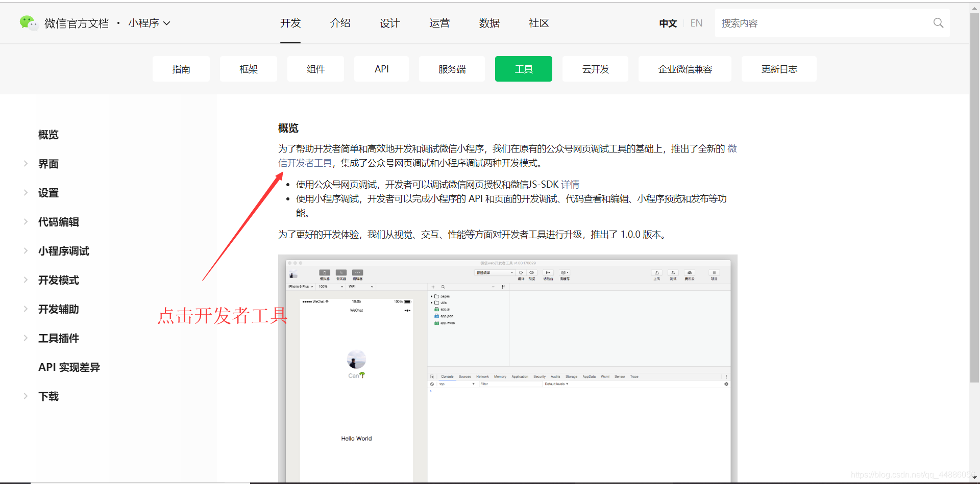The width and height of the screenshot is (980, 484).
Task: Select the 社区 top navigation tab
Action: [538, 23]
